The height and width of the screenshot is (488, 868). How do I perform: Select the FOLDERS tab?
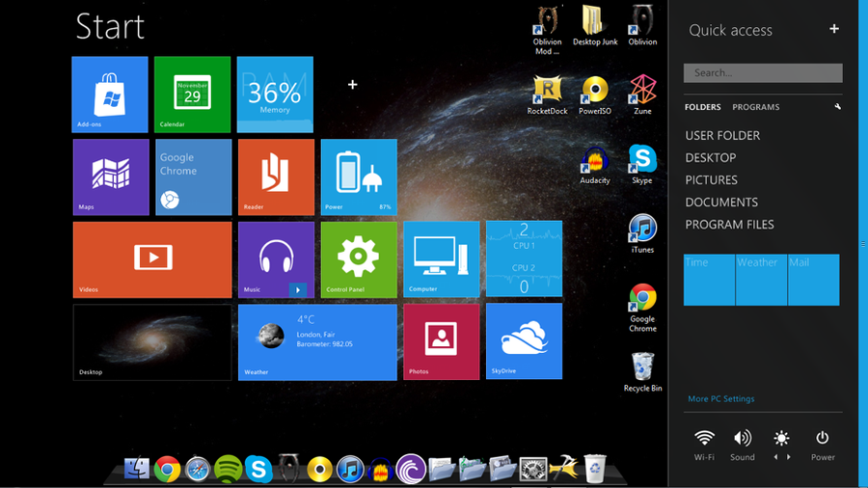click(x=703, y=107)
